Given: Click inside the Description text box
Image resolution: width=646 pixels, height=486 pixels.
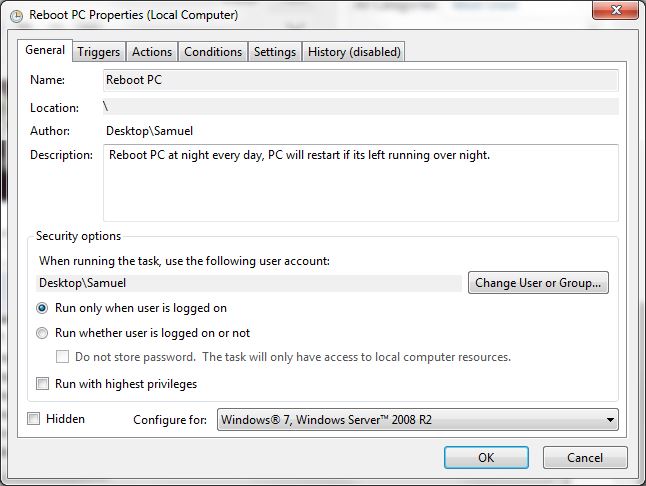Looking at the screenshot, I should coord(360,183).
